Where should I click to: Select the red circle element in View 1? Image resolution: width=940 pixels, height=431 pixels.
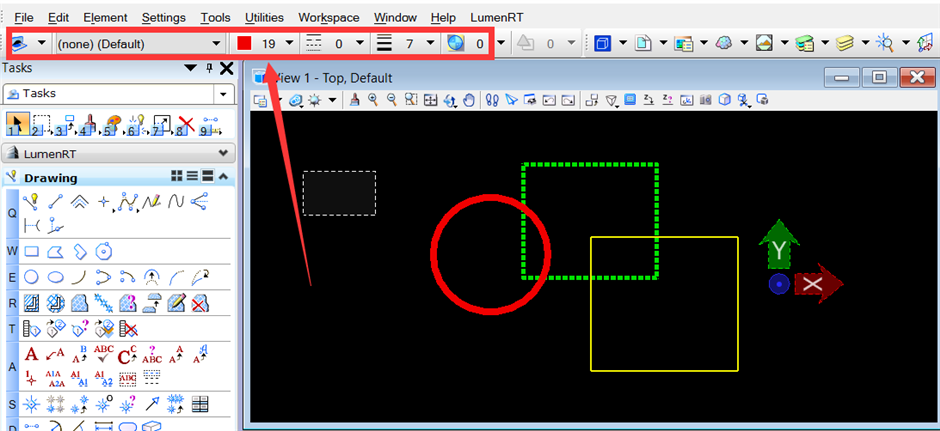point(432,254)
